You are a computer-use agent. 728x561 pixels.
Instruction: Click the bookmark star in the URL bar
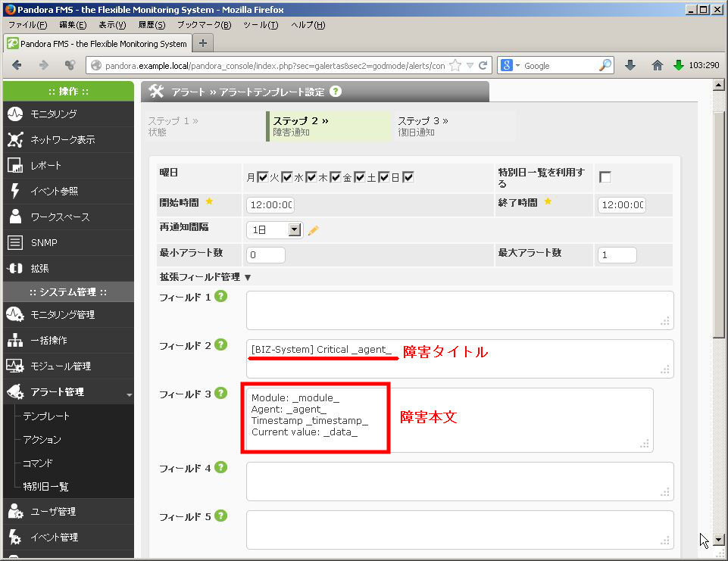[x=455, y=65]
